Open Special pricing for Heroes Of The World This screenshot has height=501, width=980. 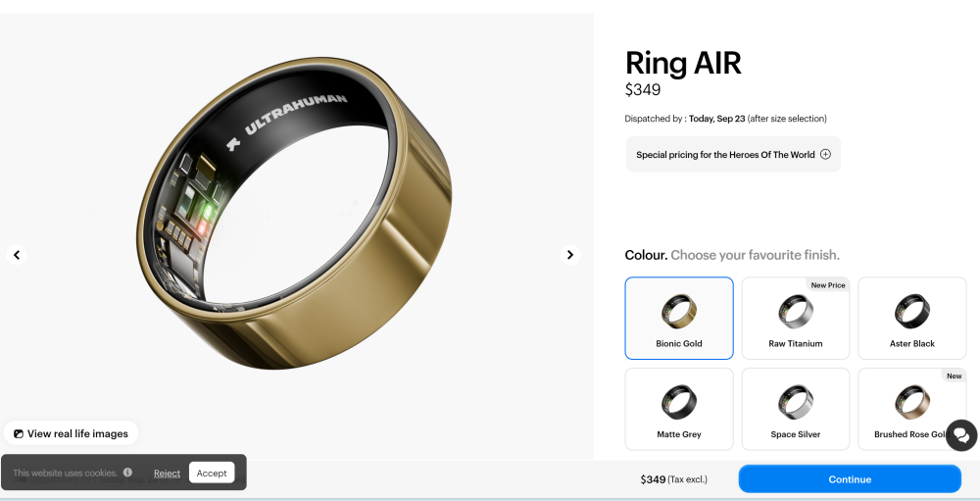point(725,155)
